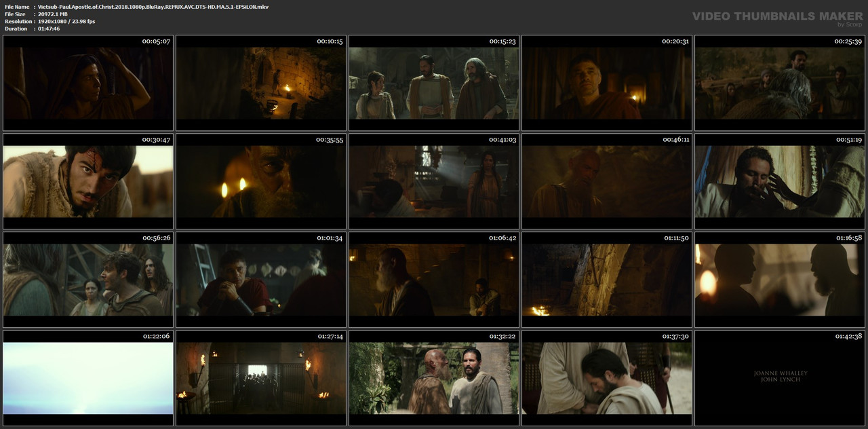Click the File Size label

click(15, 14)
